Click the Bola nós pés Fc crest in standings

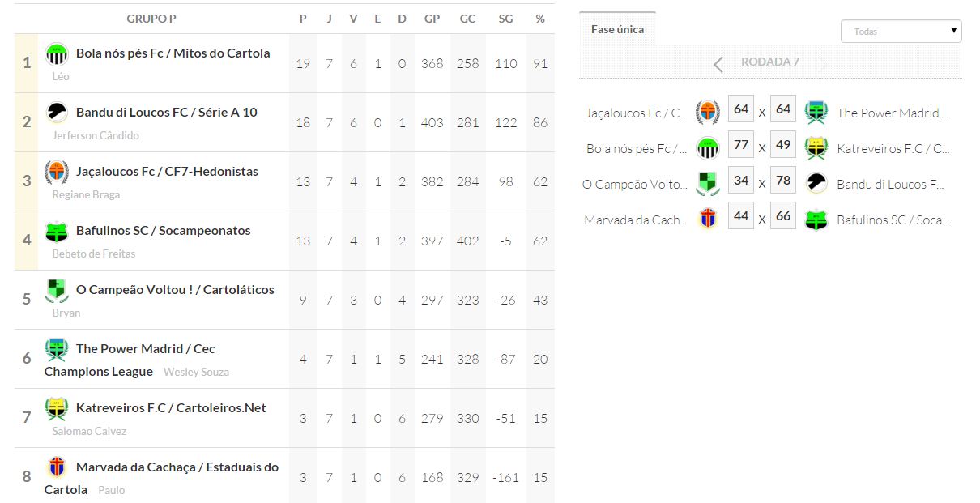click(57, 54)
